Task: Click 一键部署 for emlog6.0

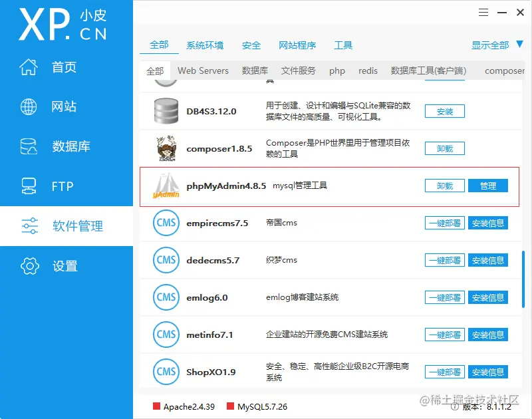Action: [x=445, y=297]
